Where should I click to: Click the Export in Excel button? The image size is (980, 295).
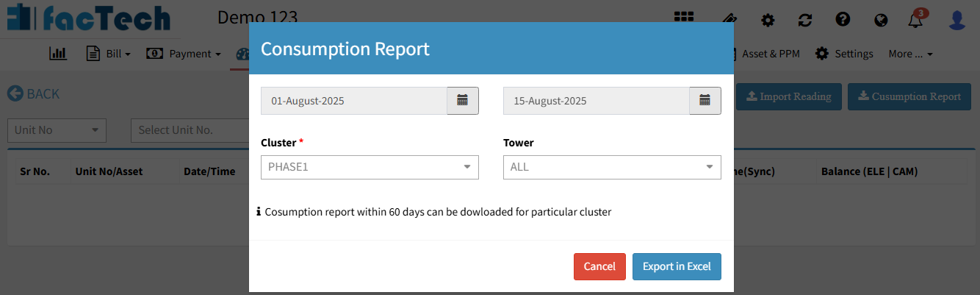point(677,266)
